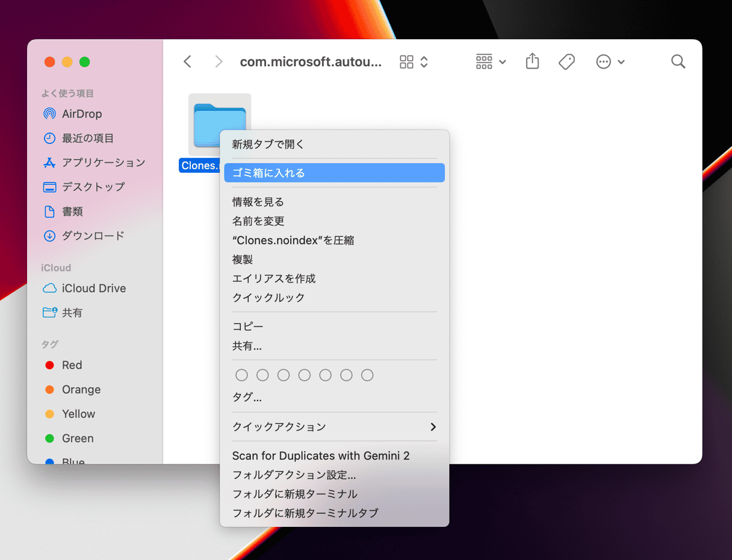Expand the more actions ellipsis menu

610,61
